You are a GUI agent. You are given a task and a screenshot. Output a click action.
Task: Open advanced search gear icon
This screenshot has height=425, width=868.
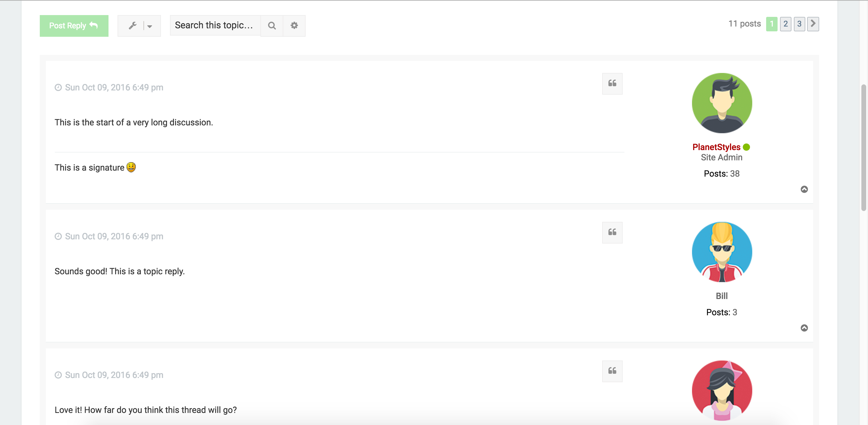[x=294, y=26]
